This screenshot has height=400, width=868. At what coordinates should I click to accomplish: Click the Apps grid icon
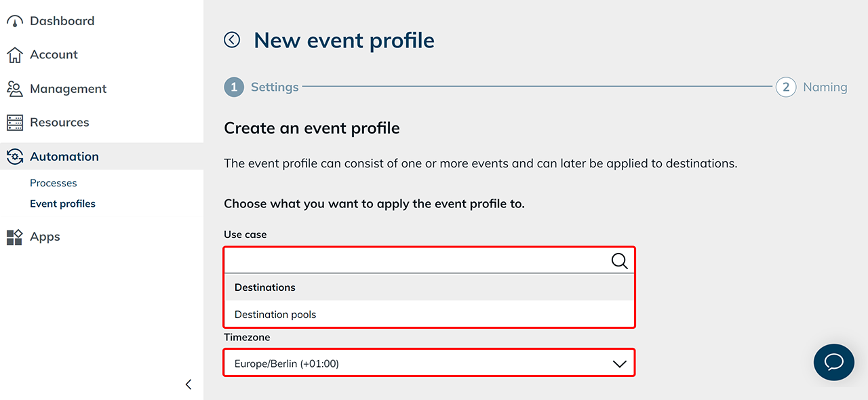[x=14, y=237]
